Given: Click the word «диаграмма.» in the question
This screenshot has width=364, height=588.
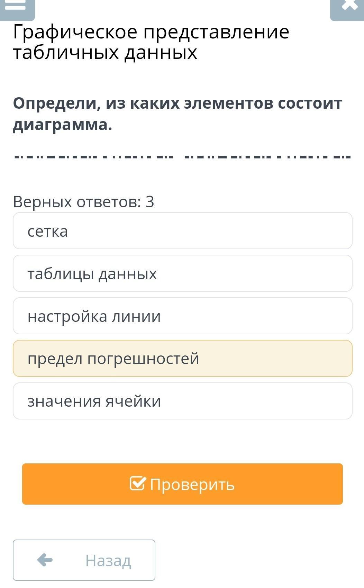Looking at the screenshot, I should pos(63,125).
